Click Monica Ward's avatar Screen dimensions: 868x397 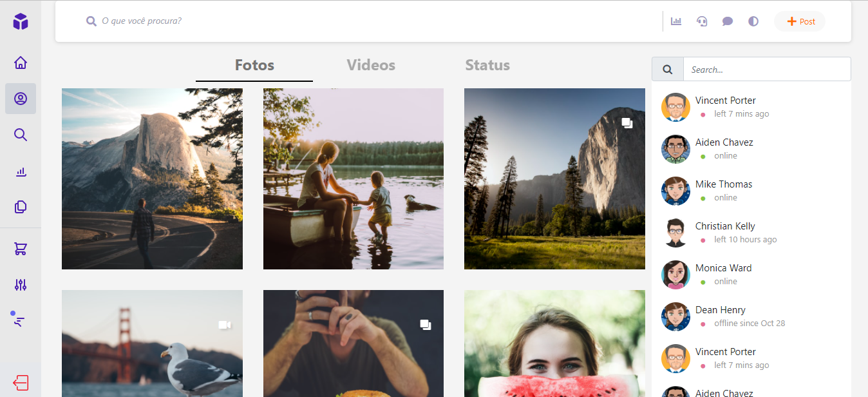[675, 275]
